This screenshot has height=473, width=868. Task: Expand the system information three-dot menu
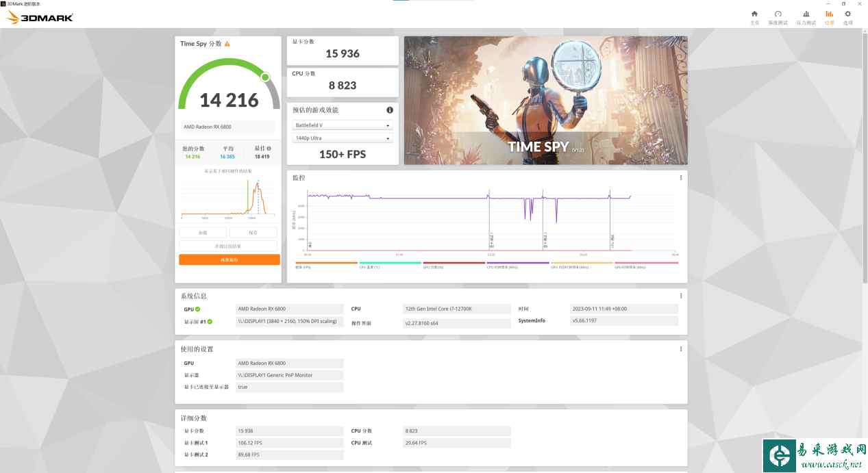(680, 296)
